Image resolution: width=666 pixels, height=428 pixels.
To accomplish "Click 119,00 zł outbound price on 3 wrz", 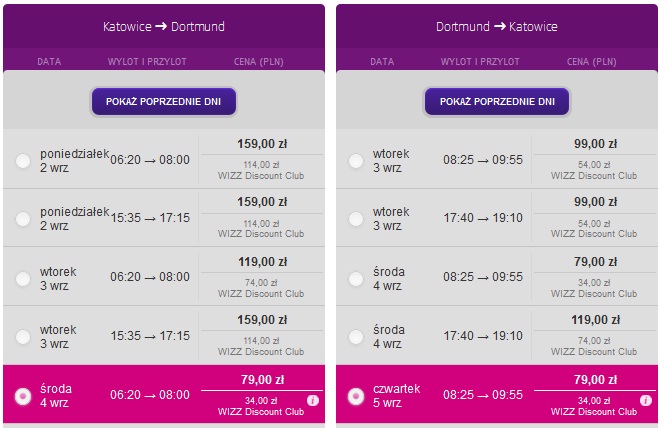I will click(x=262, y=262).
